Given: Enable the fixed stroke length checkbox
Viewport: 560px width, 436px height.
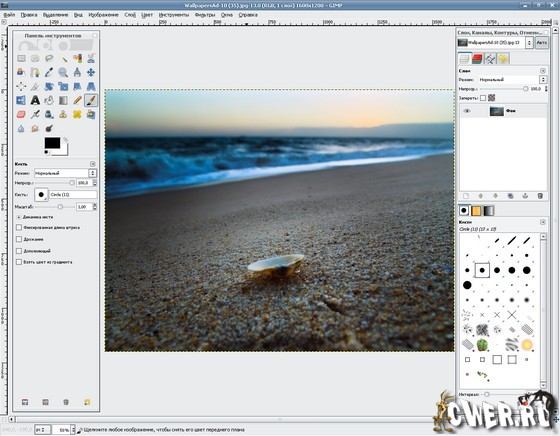Looking at the screenshot, I should click(19, 227).
